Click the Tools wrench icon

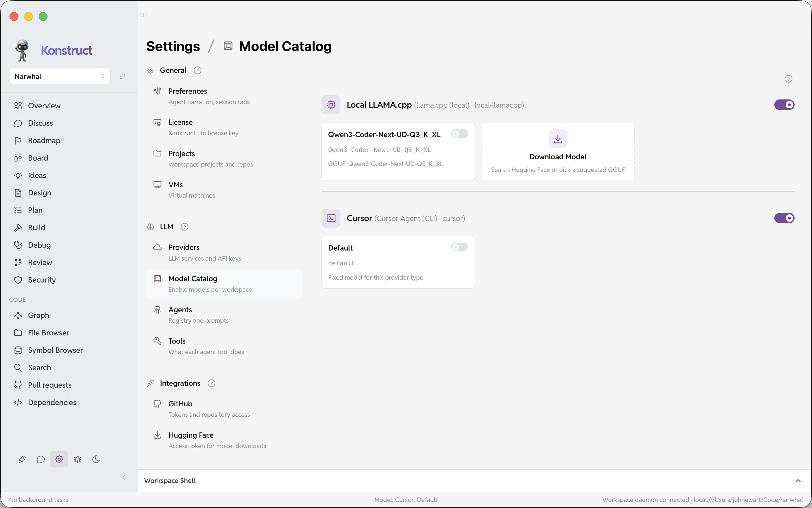[x=157, y=341]
